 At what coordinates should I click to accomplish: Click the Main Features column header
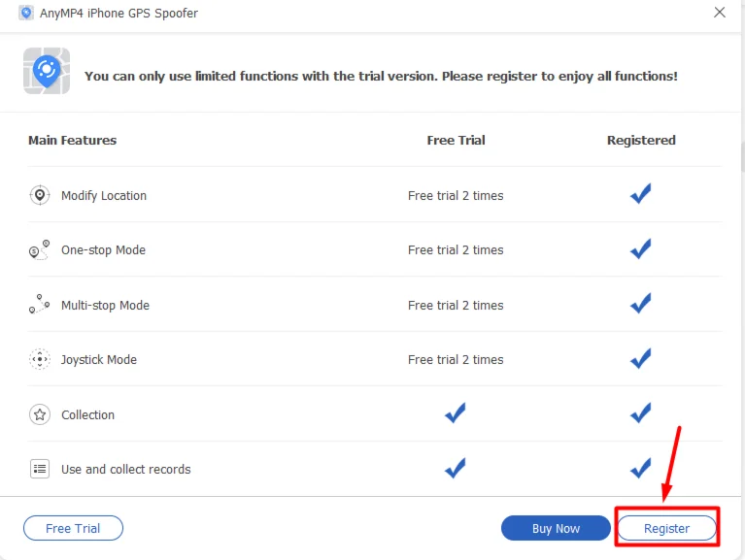click(x=72, y=140)
